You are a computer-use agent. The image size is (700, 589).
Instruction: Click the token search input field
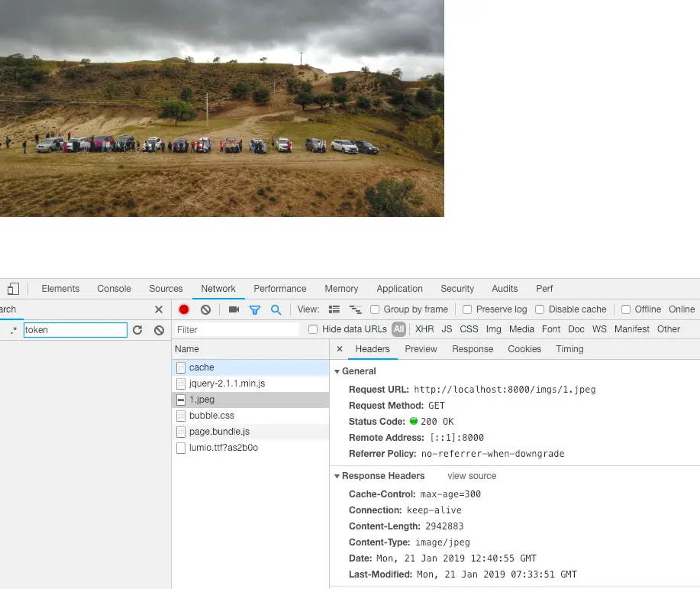tap(76, 330)
